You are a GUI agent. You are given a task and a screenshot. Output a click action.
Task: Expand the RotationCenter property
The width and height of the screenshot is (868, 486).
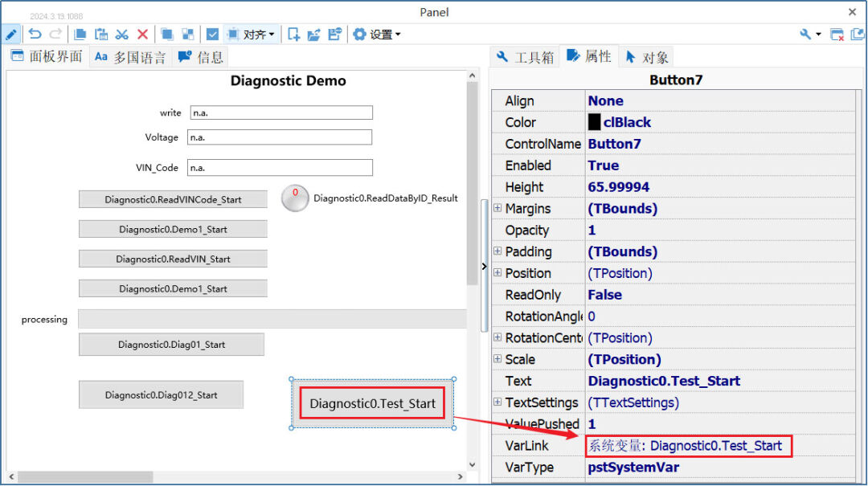coord(497,337)
